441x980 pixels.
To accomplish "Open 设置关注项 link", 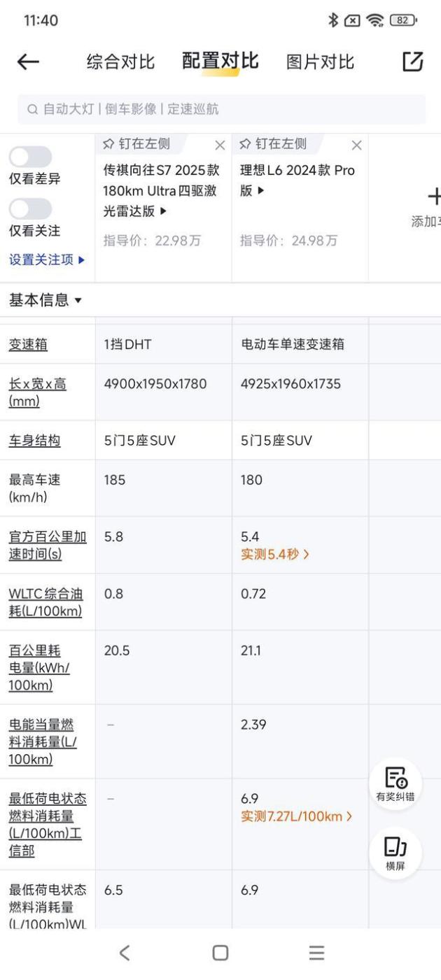I will [47, 260].
